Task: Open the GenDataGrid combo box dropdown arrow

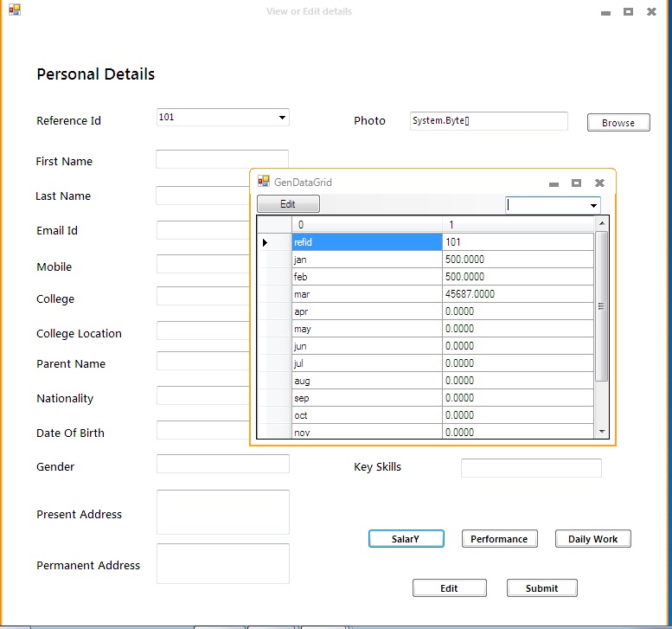Action: tap(593, 205)
